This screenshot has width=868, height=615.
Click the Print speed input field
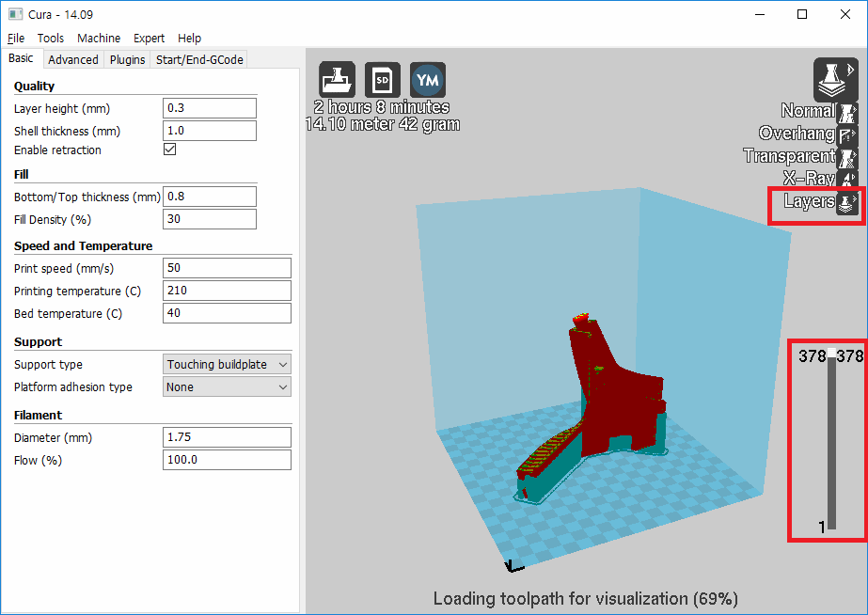click(x=227, y=268)
